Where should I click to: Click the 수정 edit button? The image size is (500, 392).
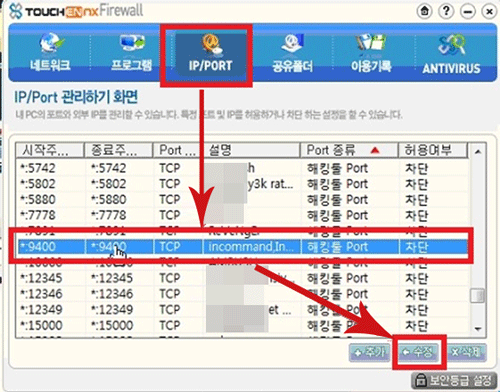tap(419, 352)
